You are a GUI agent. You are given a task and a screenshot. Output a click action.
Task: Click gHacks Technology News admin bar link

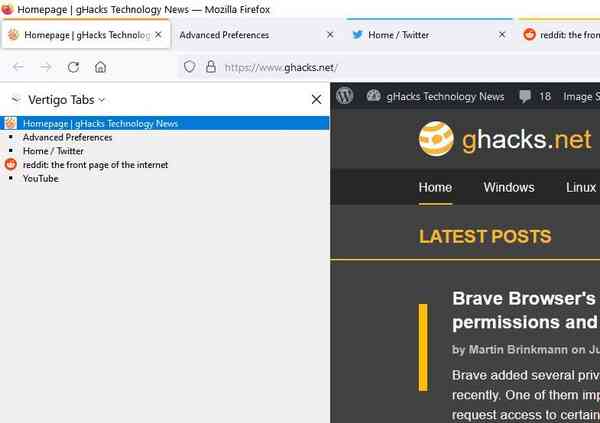pyautogui.click(x=445, y=96)
